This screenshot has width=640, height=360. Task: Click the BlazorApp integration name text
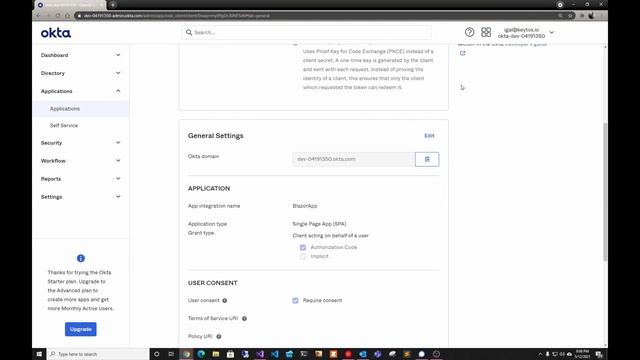(305, 206)
